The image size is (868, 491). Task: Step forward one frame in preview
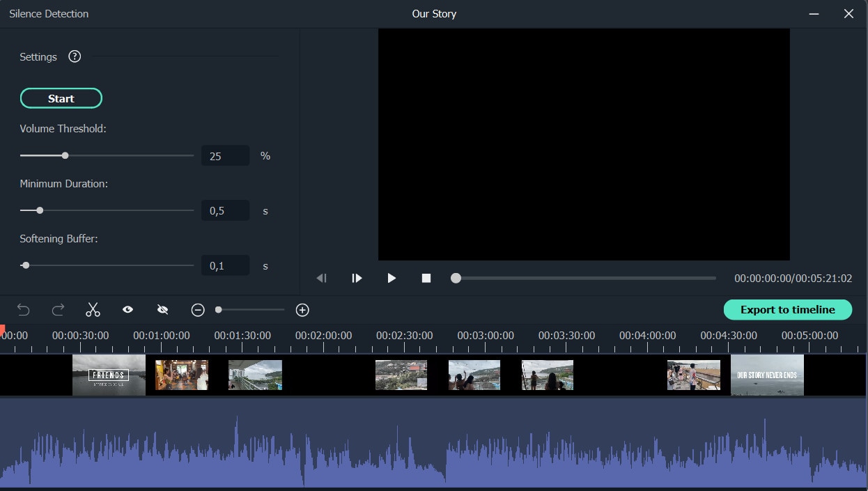click(357, 278)
